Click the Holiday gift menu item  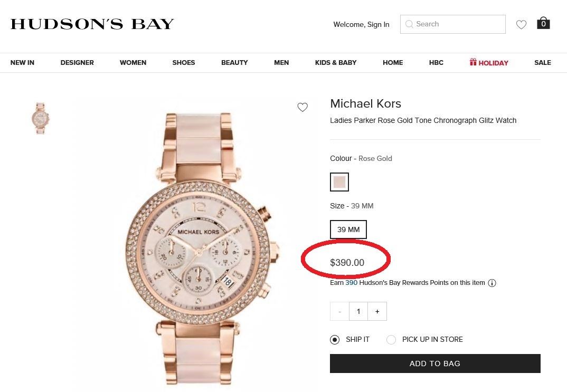click(x=489, y=63)
